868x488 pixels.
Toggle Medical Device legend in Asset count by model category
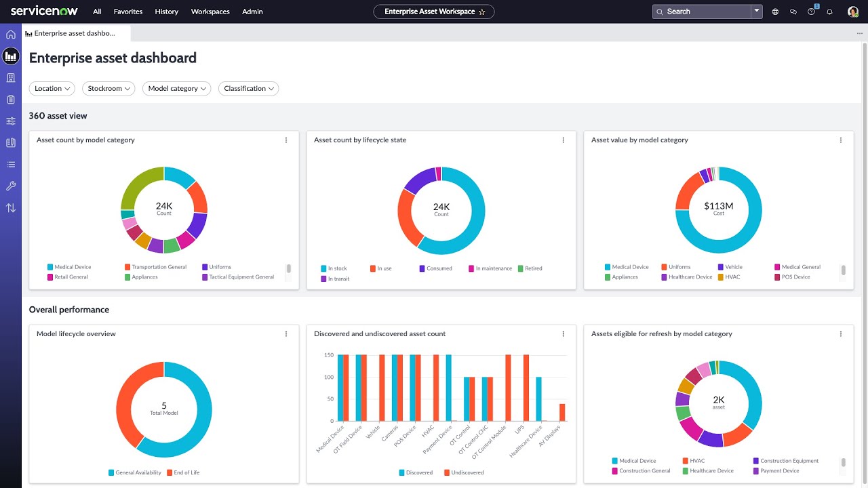[x=69, y=267]
